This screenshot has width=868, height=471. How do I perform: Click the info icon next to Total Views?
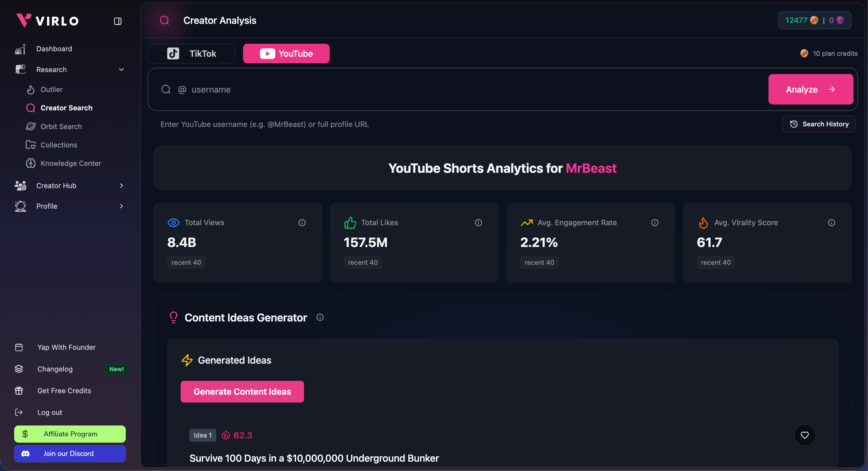302,223
